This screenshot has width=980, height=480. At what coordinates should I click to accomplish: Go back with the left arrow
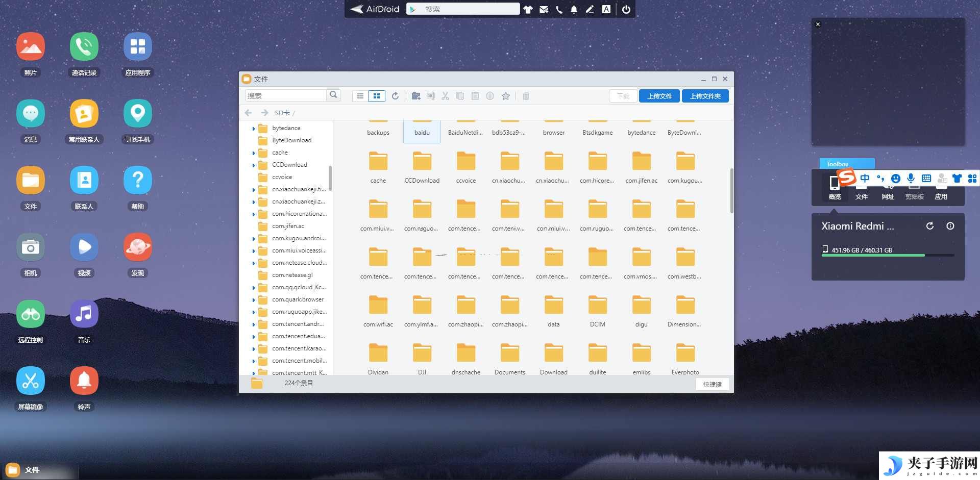249,113
